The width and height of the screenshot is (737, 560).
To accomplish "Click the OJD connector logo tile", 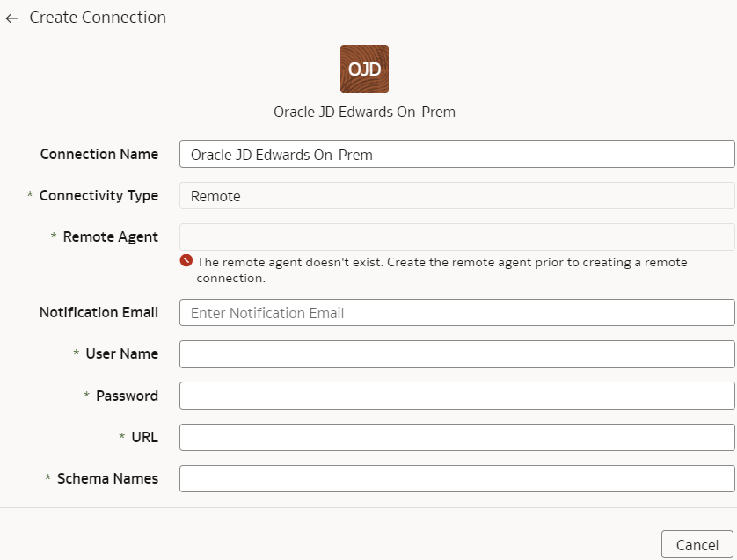I will click(x=364, y=69).
